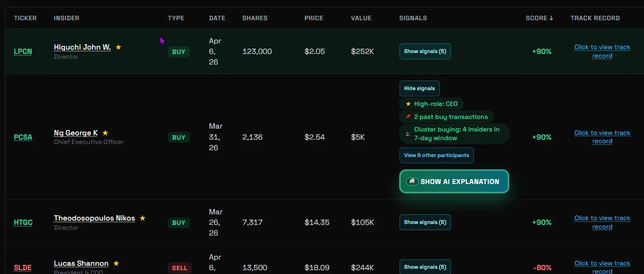
Task: Click the SHARES column header
Action: click(255, 18)
